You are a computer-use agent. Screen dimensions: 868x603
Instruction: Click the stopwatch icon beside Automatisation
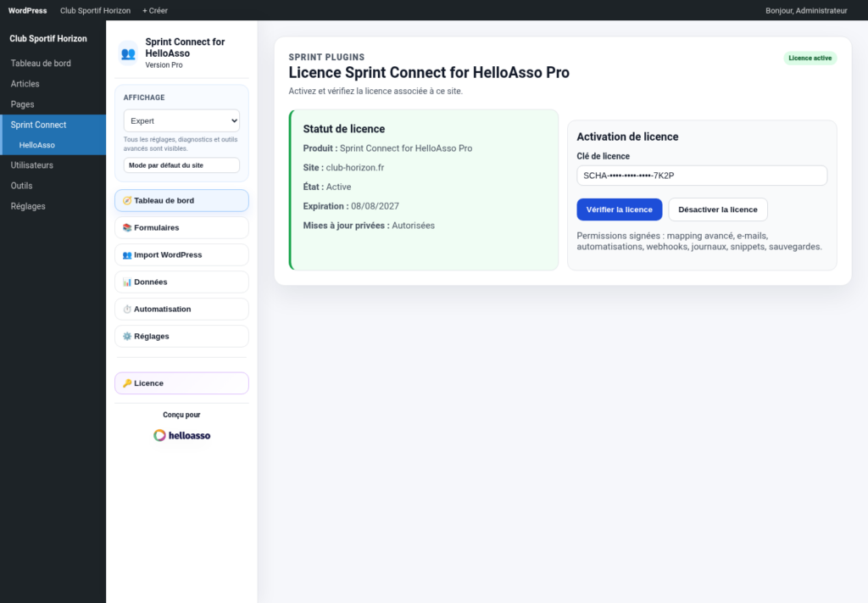127,309
